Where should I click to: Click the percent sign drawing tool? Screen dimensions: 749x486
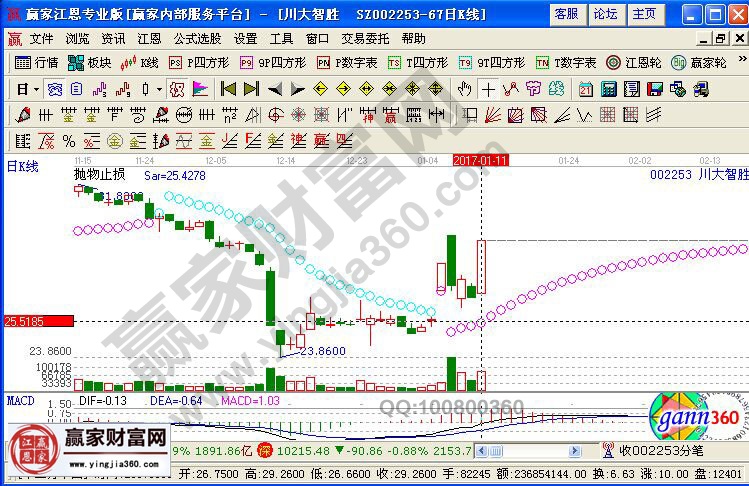point(69,140)
